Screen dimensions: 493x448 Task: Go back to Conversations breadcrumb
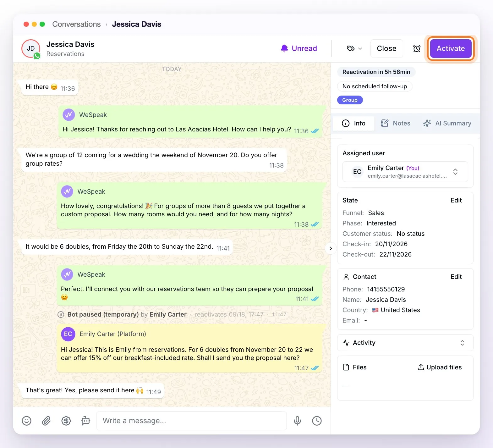[x=76, y=24]
